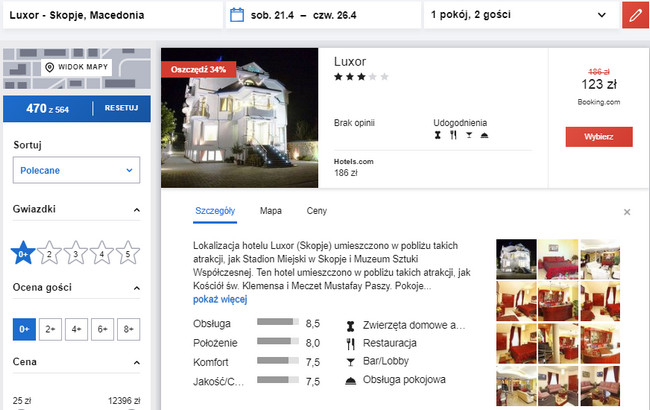This screenshot has width=650, height=410.
Task: Click the map pin icon in Widok Mapy
Action: click(x=49, y=67)
